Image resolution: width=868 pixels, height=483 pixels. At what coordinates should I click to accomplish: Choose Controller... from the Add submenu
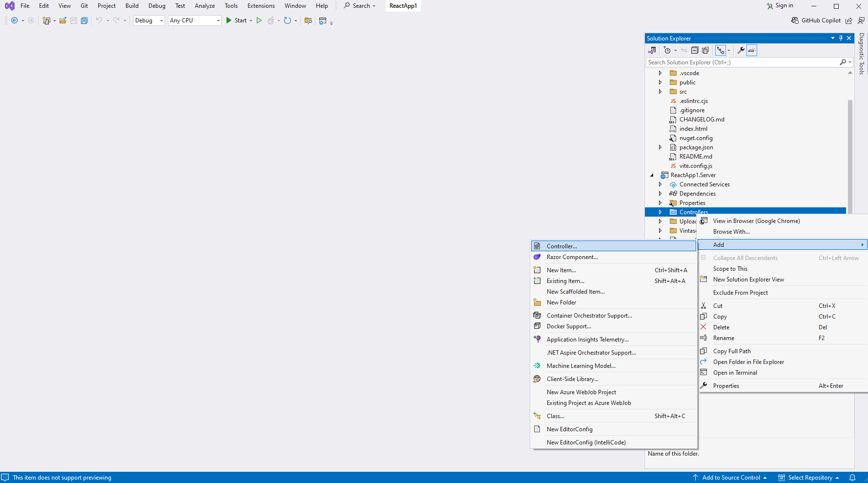click(x=561, y=246)
